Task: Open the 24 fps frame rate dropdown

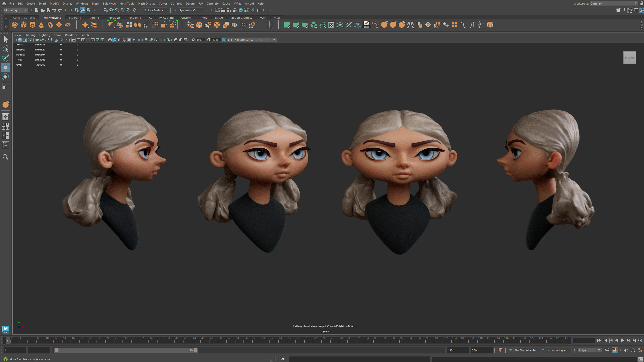Action: pyautogui.click(x=589, y=350)
